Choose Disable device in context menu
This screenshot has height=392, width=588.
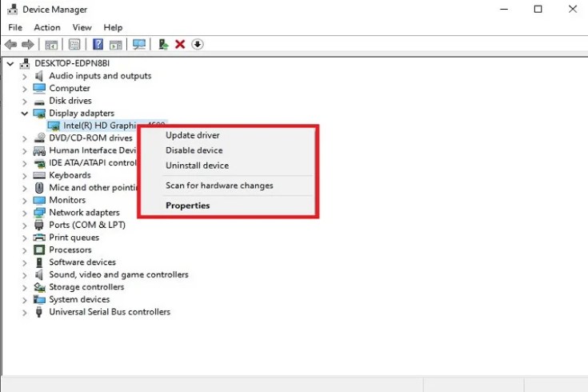point(194,150)
